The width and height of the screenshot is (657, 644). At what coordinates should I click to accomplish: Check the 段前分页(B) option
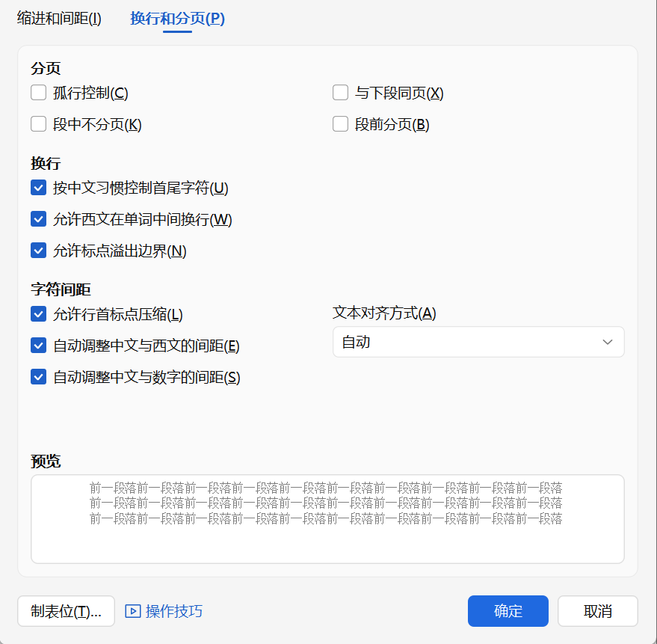(340, 124)
